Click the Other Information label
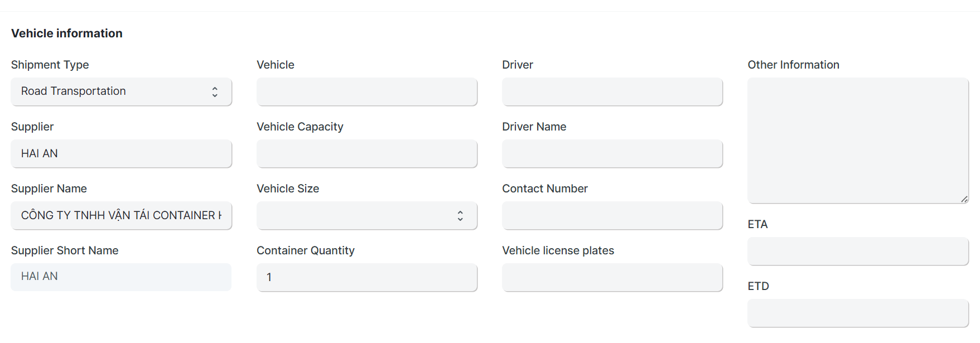 tap(793, 65)
